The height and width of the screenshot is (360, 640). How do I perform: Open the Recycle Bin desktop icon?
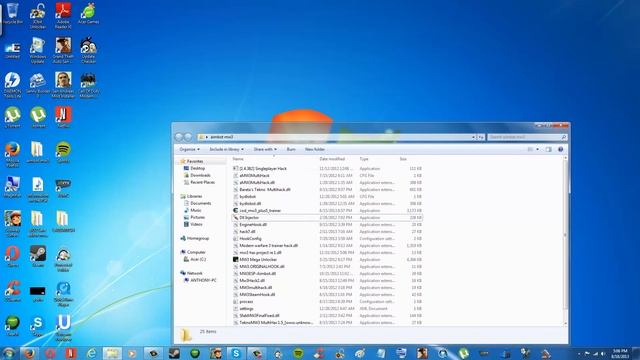13,13
